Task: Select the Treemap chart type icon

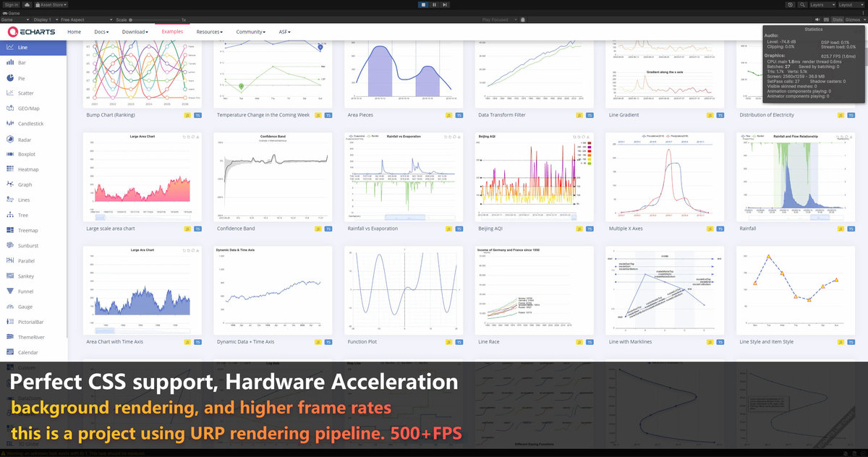Action: 9,230
